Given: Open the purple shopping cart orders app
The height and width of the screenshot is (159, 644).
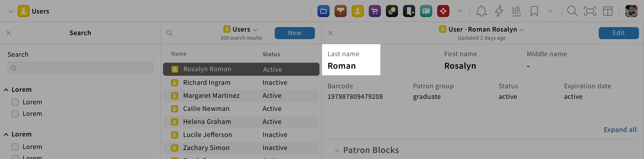Looking at the screenshot, I should point(375,11).
